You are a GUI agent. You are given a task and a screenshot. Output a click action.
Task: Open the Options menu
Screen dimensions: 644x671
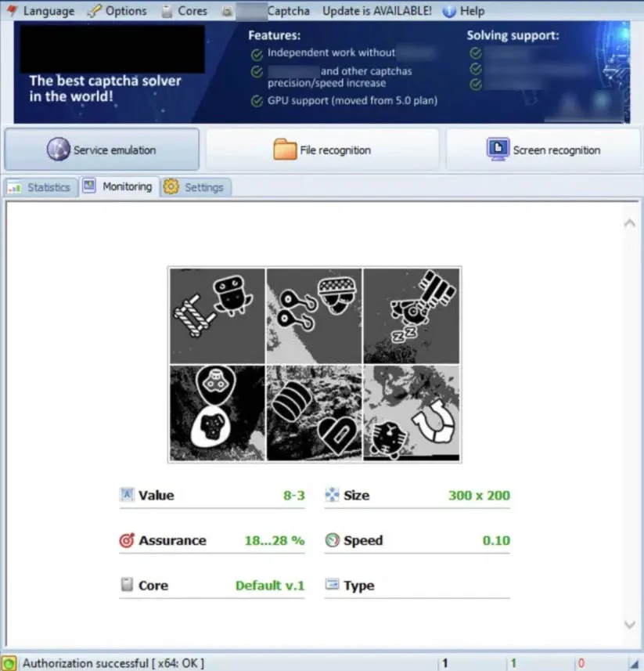117,11
